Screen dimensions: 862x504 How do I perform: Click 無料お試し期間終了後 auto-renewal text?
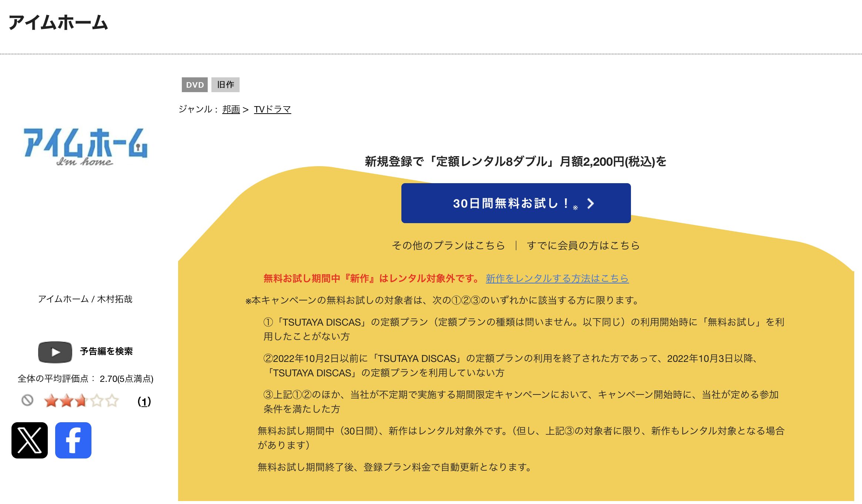click(395, 467)
